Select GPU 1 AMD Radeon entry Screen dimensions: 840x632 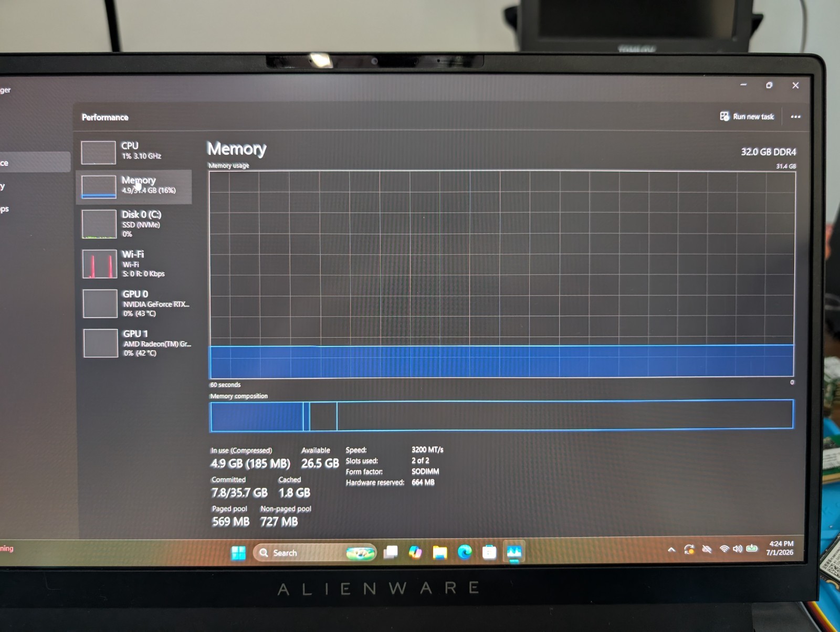(135, 343)
